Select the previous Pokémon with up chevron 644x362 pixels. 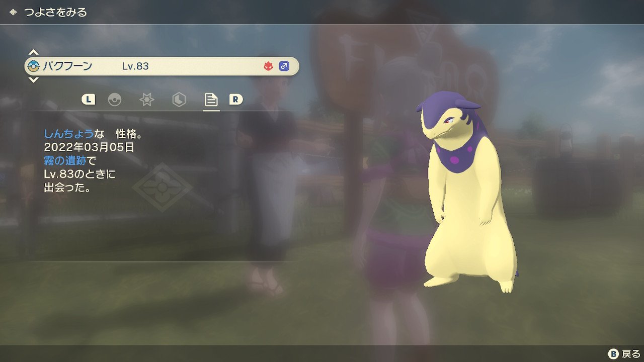coord(33,52)
